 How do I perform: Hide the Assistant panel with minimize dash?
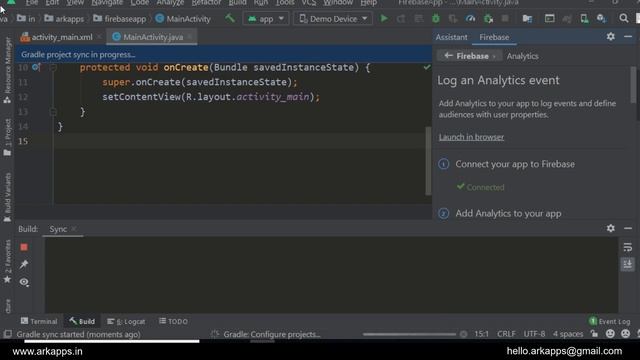[x=628, y=37]
